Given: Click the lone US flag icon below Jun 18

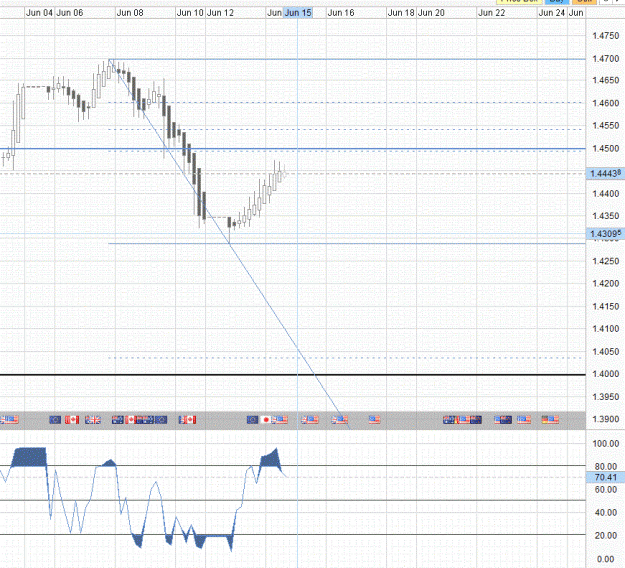Looking at the screenshot, I should [374, 420].
